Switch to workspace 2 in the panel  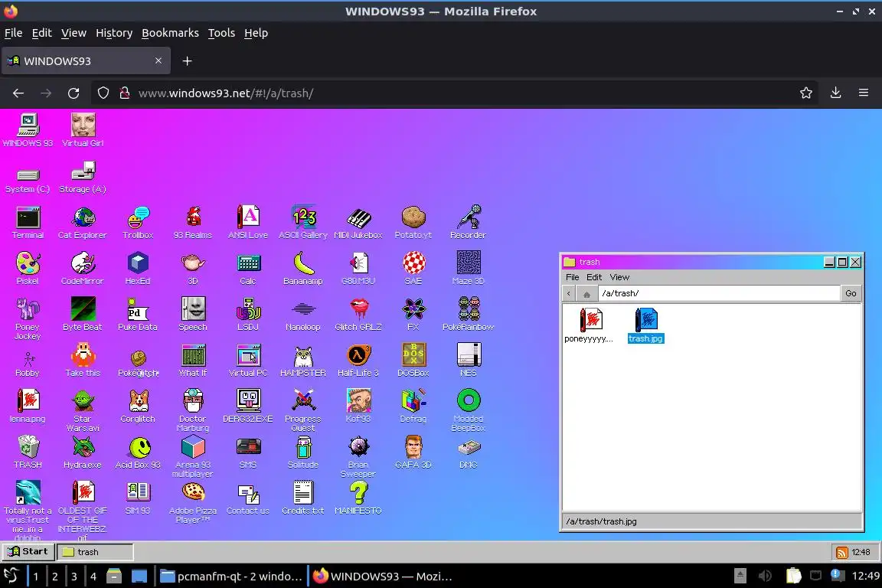coord(54,577)
